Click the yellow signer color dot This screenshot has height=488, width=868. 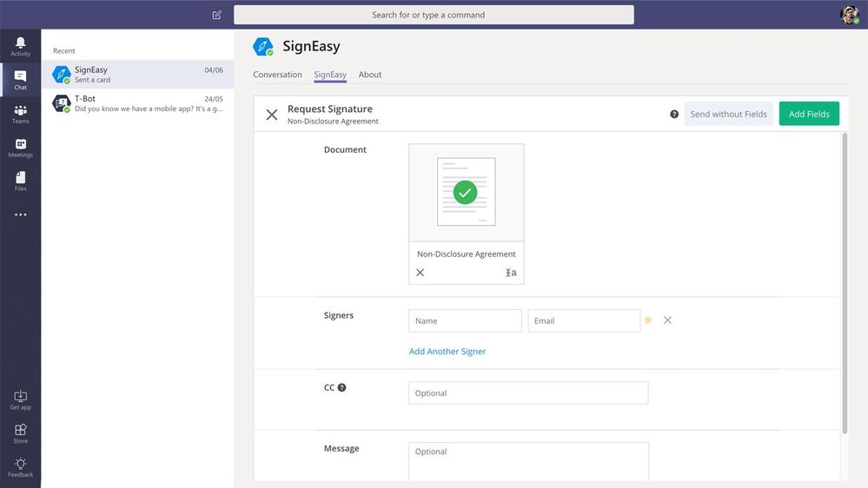648,320
